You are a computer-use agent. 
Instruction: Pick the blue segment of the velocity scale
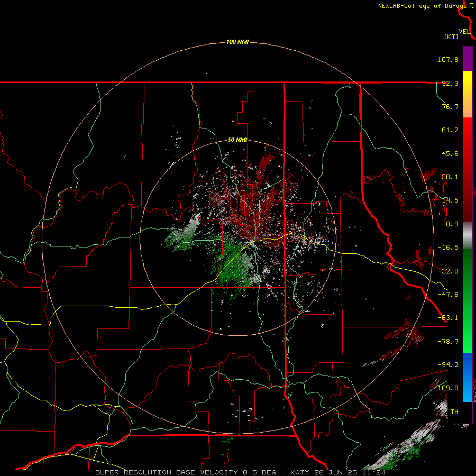pos(467,377)
